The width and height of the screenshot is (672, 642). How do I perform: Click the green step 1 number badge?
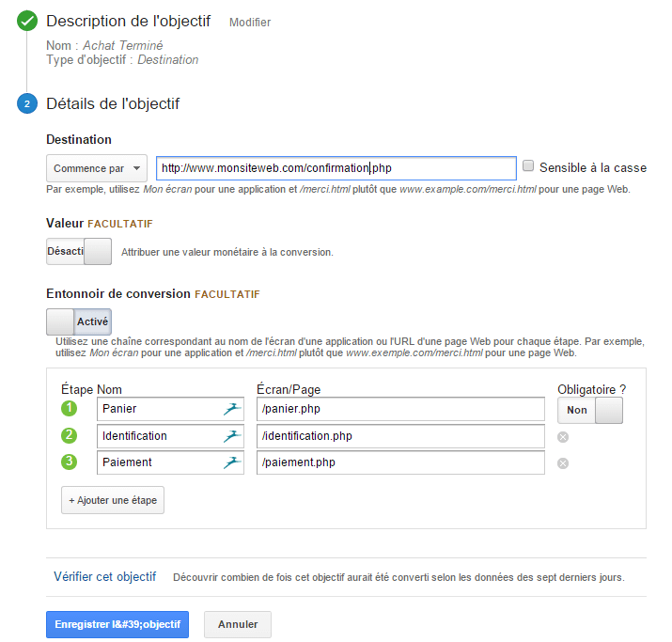pos(69,409)
